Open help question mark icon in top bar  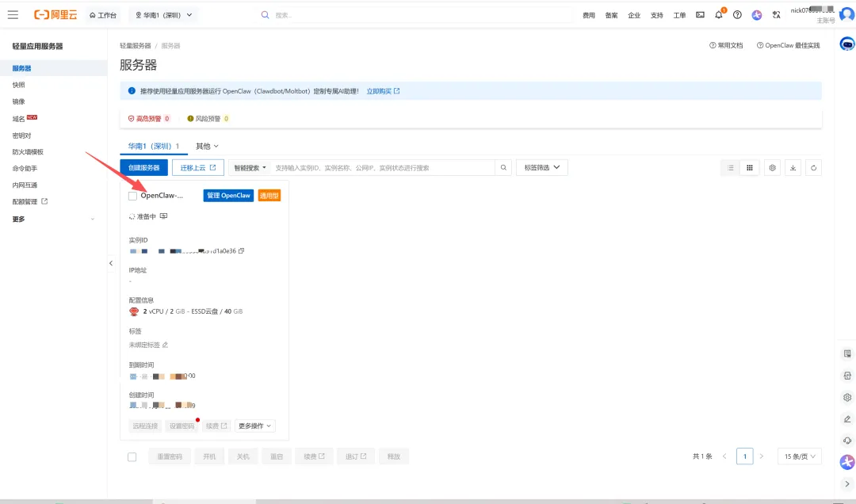(x=737, y=15)
